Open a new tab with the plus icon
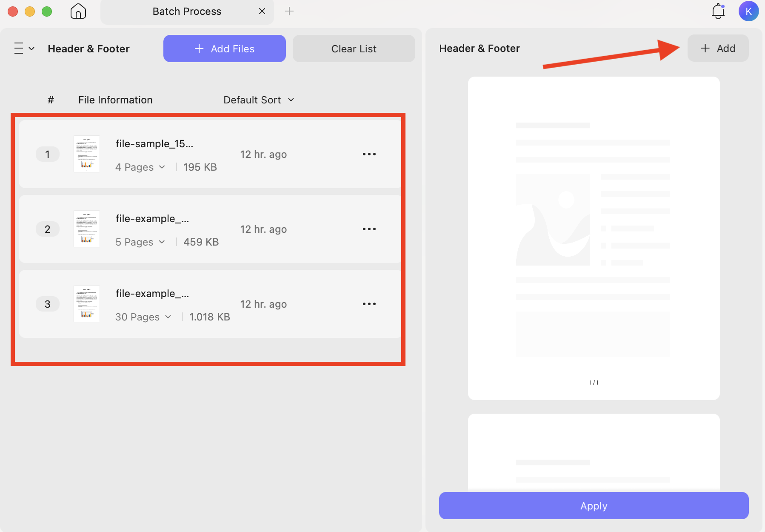The height and width of the screenshot is (532, 765). click(x=290, y=11)
